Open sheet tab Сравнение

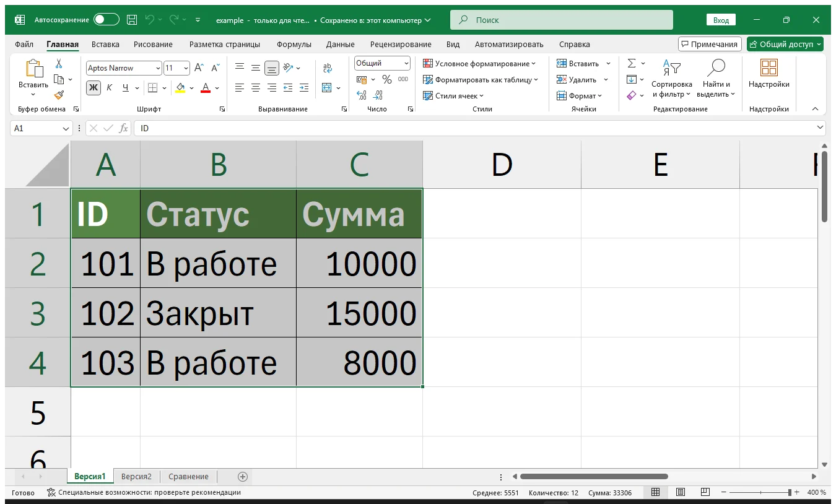[x=188, y=477]
